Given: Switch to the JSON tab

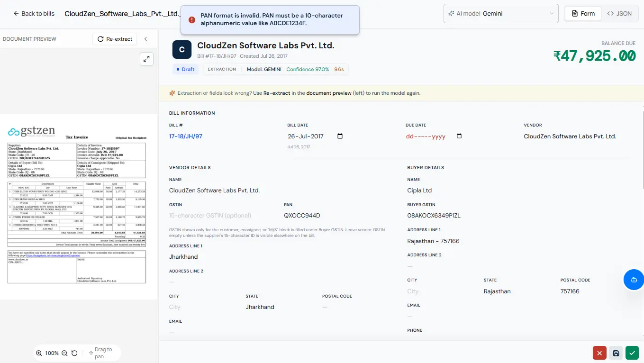Looking at the screenshot, I should click(619, 14).
